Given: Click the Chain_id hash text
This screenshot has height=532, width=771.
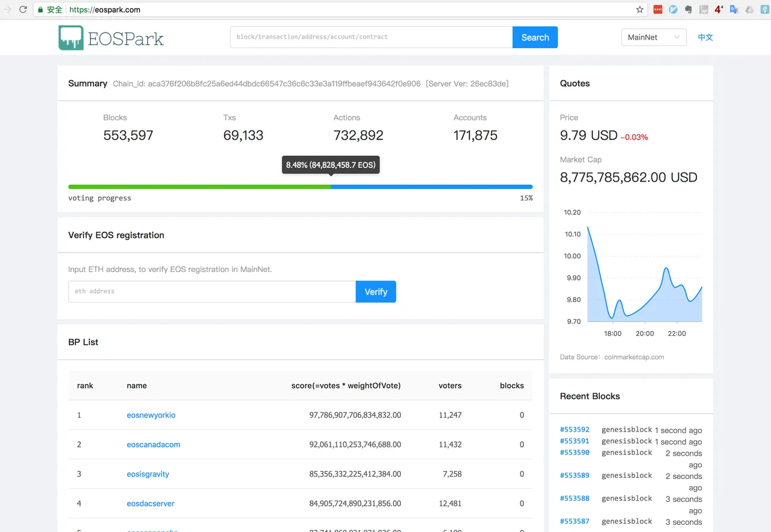Looking at the screenshot, I should click(x=267, y=84).
